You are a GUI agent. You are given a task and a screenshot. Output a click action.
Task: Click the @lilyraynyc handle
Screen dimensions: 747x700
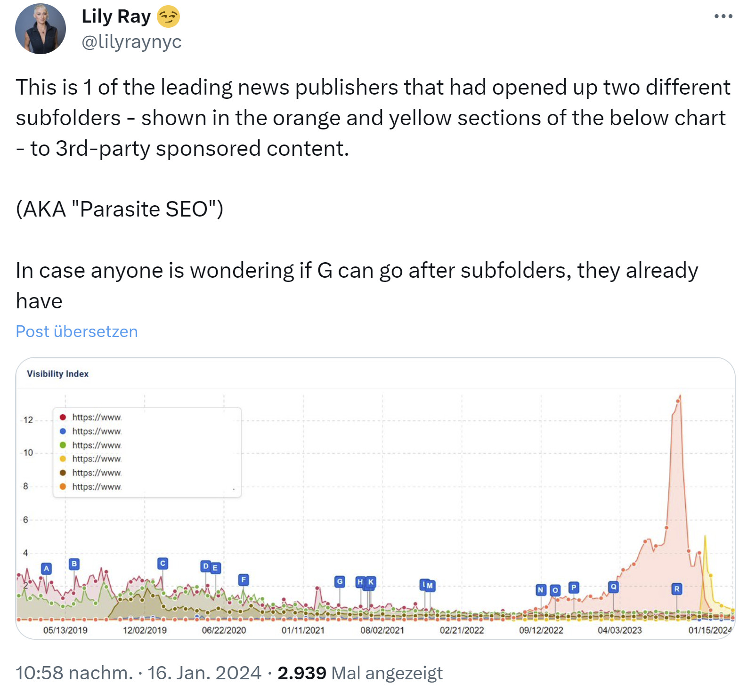pyautogui.click(x=132, y=42)
